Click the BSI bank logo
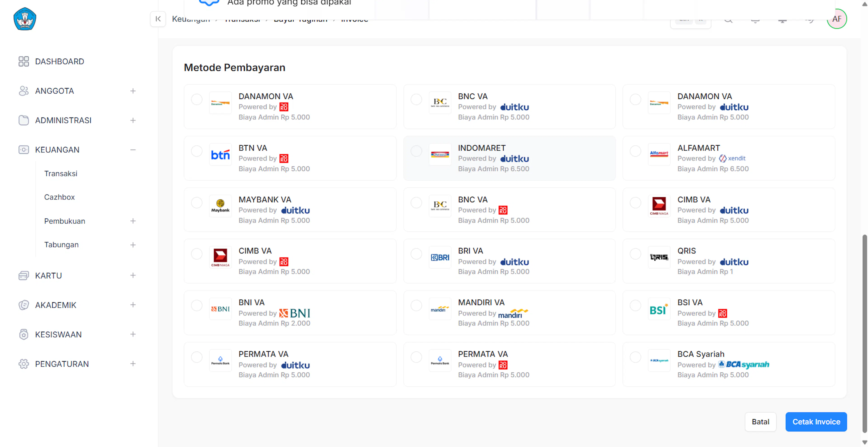The width and height of the screenshot is (868, 447). [659, 309]
